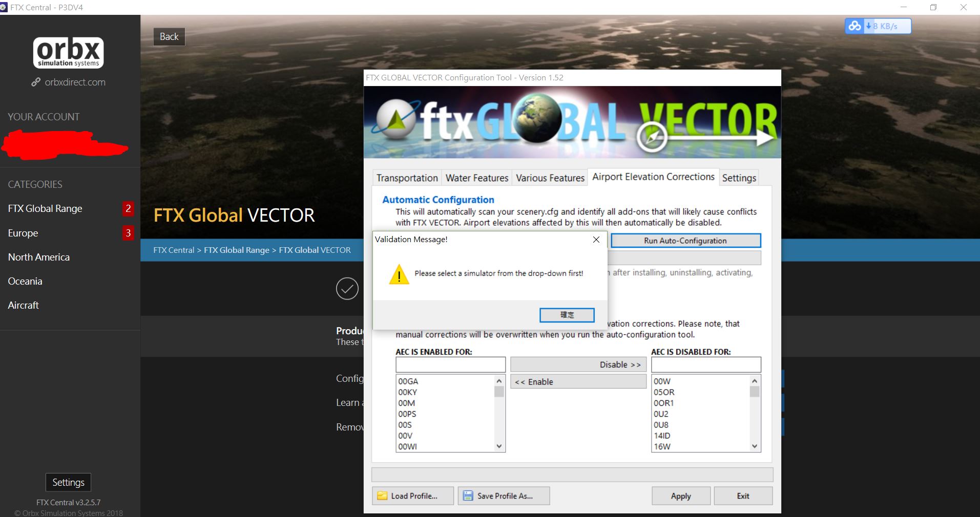Image resolution: width=980 pixels, height=517 pixels.
Task: Switch to the Transportation tab
Action: (406, 178)
